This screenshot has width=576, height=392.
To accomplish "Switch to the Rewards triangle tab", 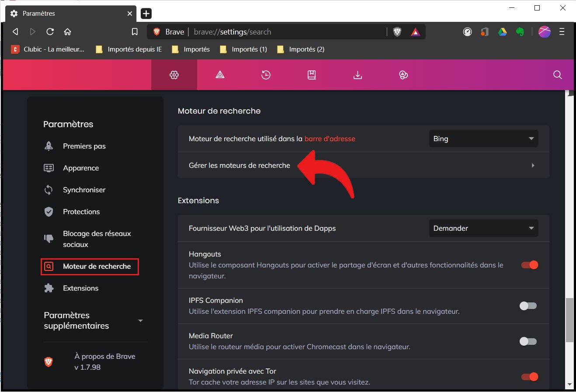I will point(220,75).
